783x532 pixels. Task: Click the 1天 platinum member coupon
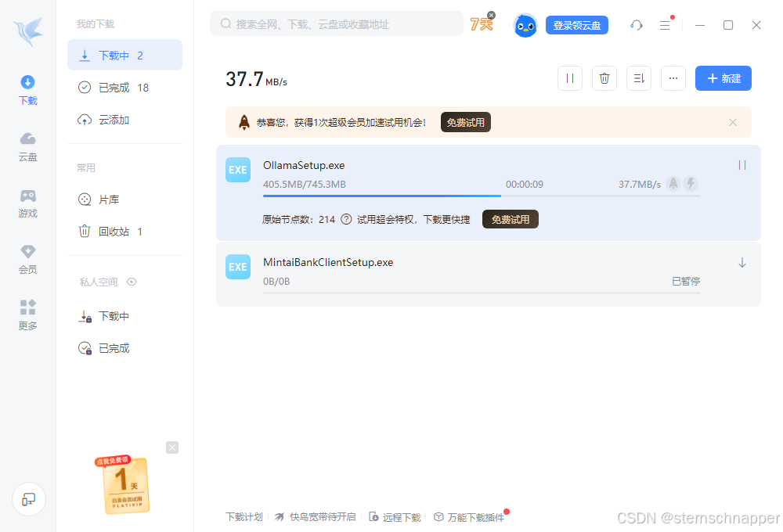pyautogui.click(x=124, y=485)
